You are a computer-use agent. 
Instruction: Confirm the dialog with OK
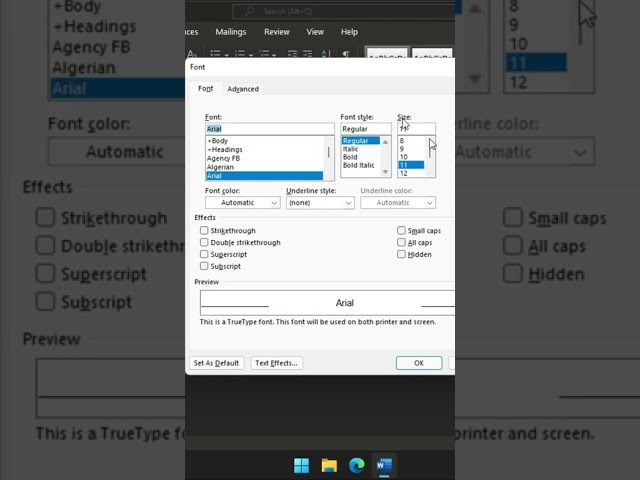coord(419,363)
